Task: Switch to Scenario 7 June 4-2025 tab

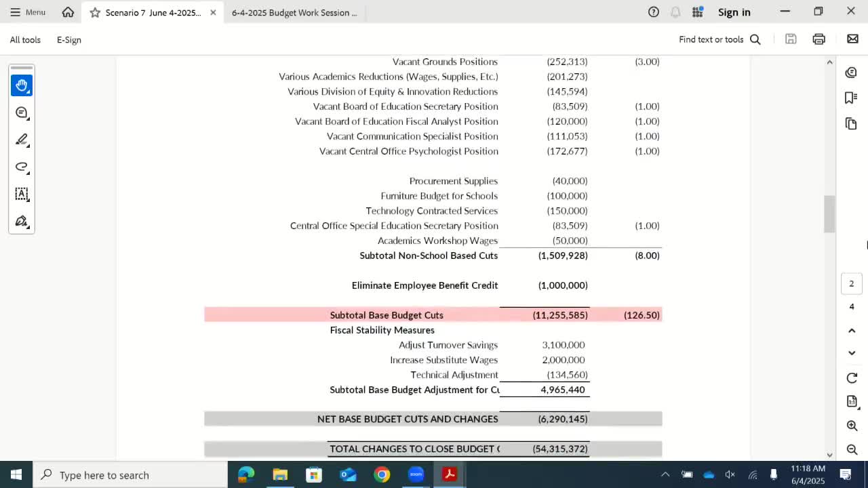Action: tap(153, 12)
